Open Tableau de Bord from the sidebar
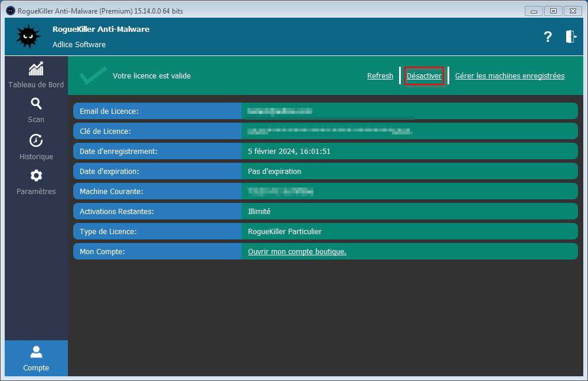The image size is (588, 381). point(36,75)
